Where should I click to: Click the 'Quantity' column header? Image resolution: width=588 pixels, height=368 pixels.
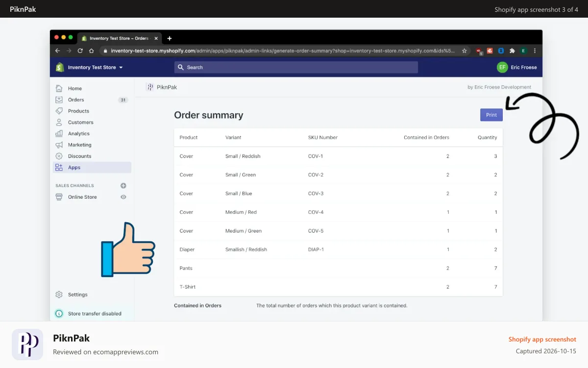click(x=488, y=137)
